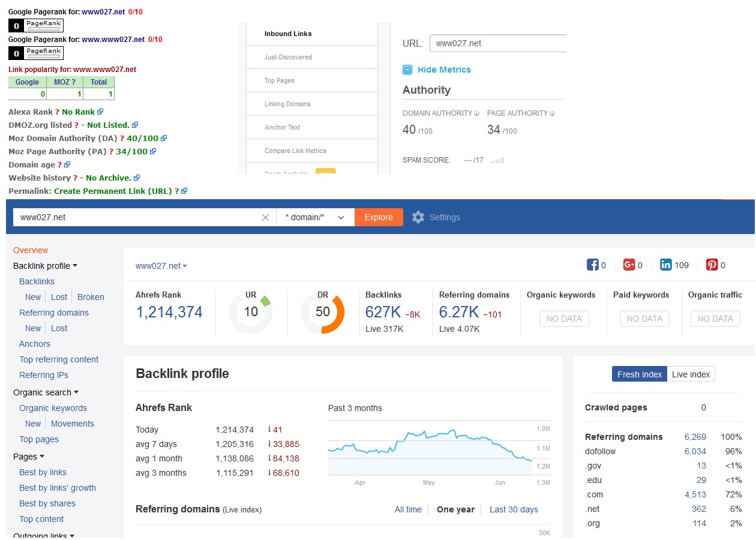The height and width of the screenshot is (540, 756).
Task: Open Best by links' growth
Action: click(58, 488)
